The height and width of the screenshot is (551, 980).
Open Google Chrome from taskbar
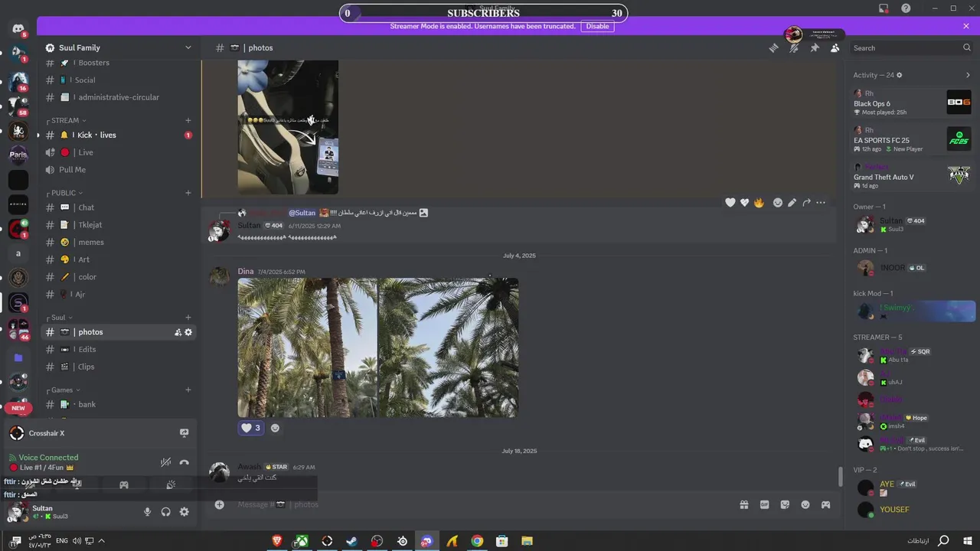click(x=477, y=541)
